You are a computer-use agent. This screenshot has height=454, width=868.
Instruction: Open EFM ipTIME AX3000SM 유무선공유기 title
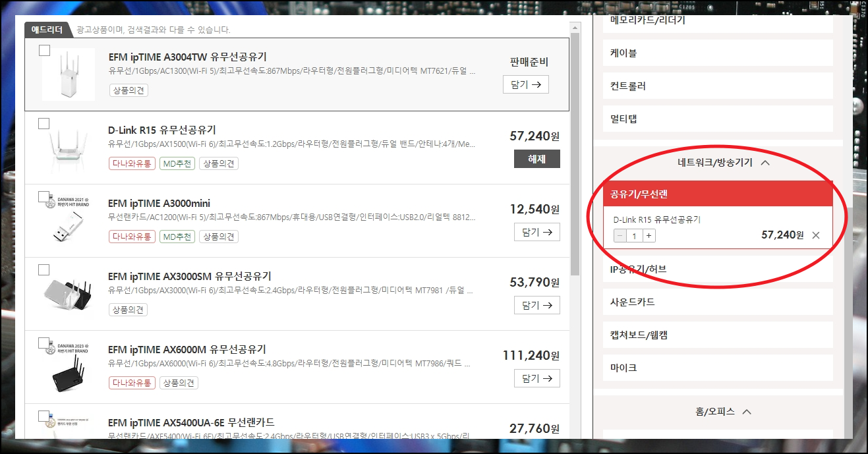tap(190, 276)
